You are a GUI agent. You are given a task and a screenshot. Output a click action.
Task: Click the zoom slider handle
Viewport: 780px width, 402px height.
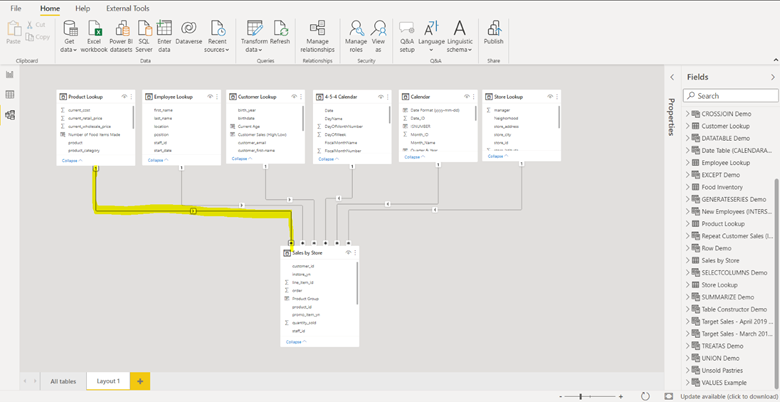tap(581, 396)
